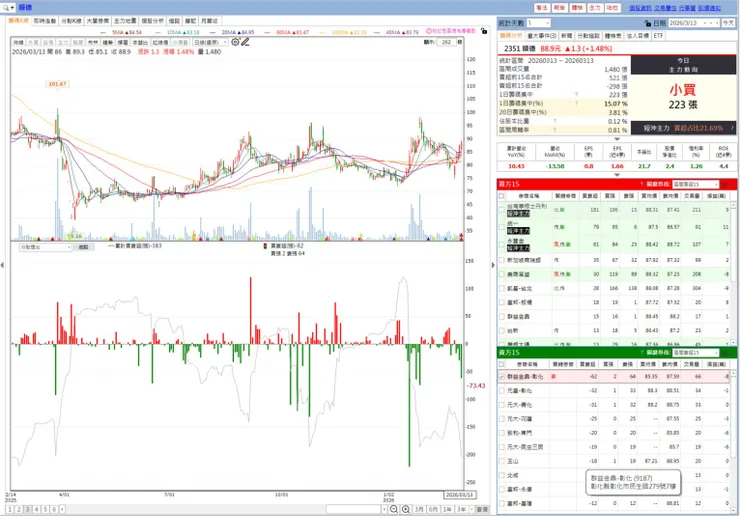
Task: Set chart range to 6月
Action: pyautogui.click(x=433, y=509)
